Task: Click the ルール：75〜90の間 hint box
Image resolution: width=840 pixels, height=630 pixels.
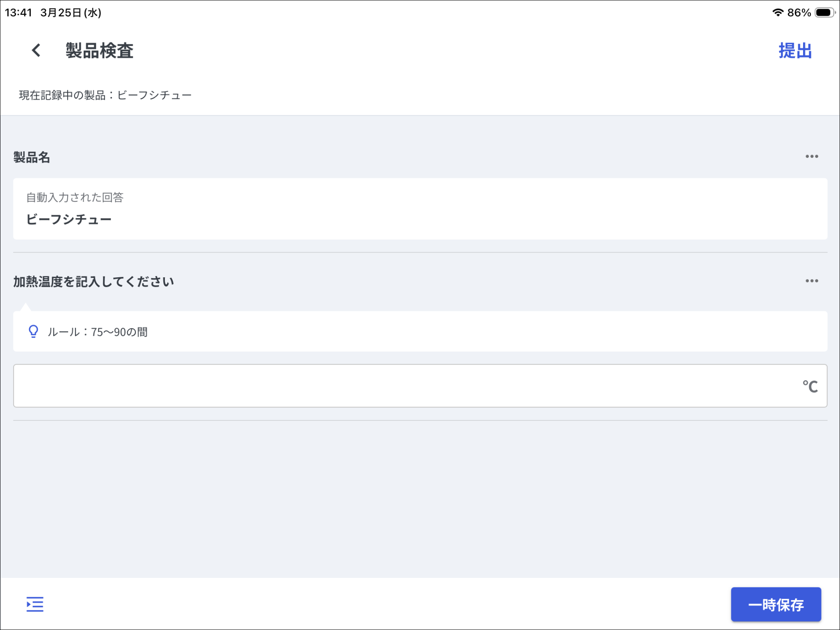Action: click(420, 331)
